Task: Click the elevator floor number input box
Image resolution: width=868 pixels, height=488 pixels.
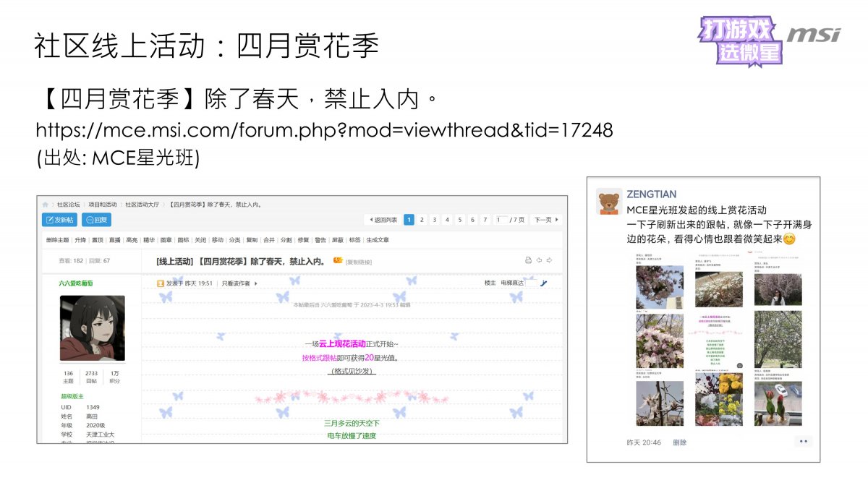Action: (x=532, y=283)
